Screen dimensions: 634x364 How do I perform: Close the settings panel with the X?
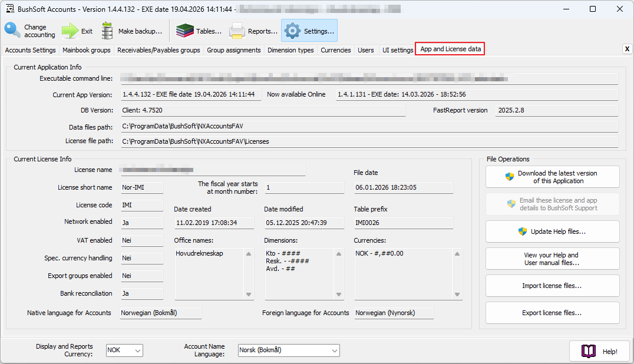coord(627,49)
